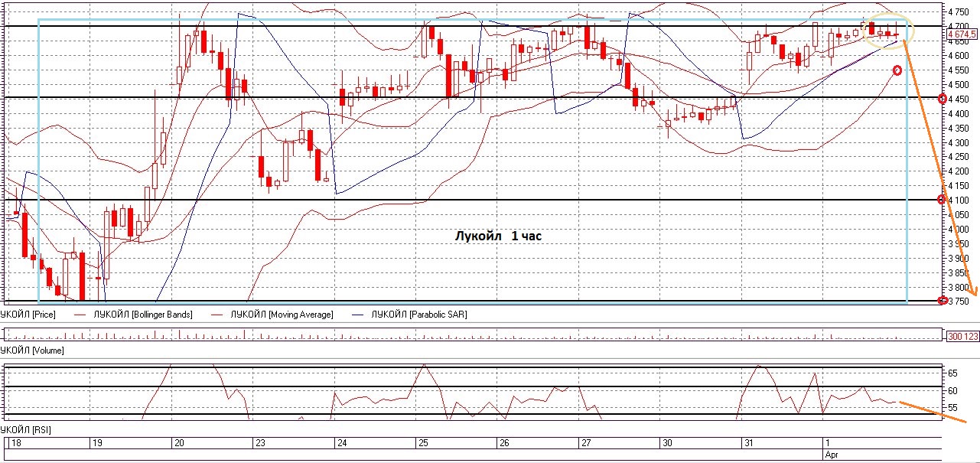
Task: Click date 31 on the time axis
Action: pos(747,443)
